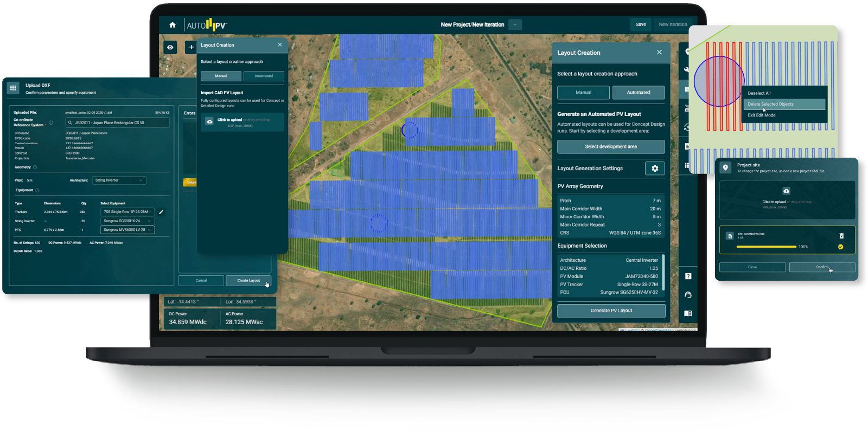Click Close in Project site dialog
The image size is (868, 433).
pyautogui.click(x=752, y=267)
